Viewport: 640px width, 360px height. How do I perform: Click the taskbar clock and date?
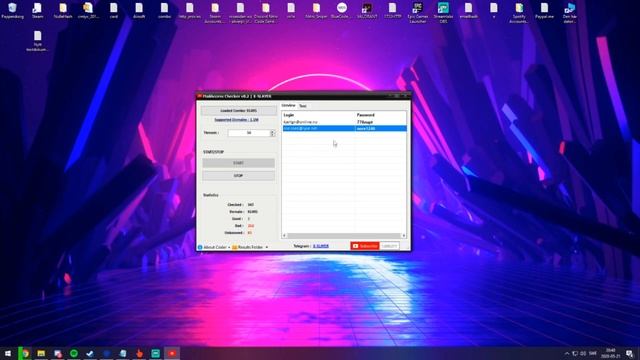coord(611,353)
